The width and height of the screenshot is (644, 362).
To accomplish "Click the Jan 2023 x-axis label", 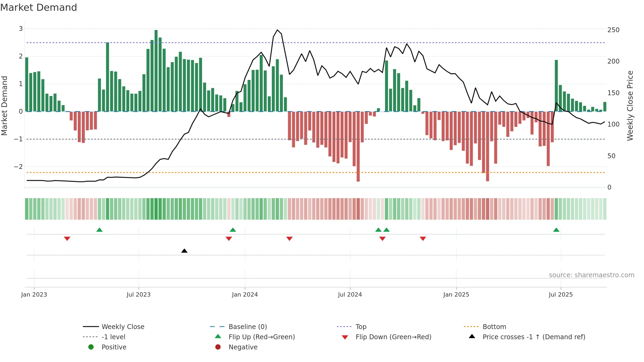I will coord(34,294).
